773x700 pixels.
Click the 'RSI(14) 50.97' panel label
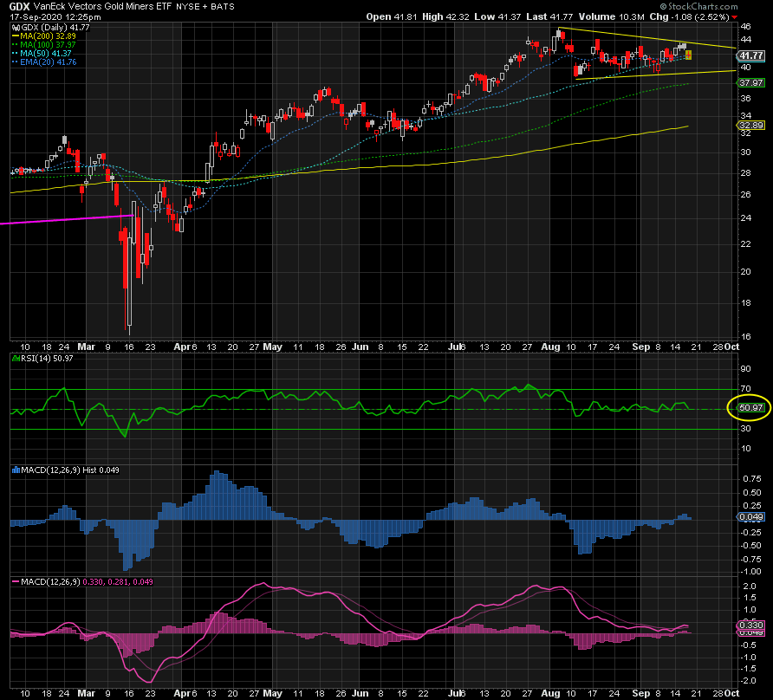pyautogui.click(x=47, y=359)
